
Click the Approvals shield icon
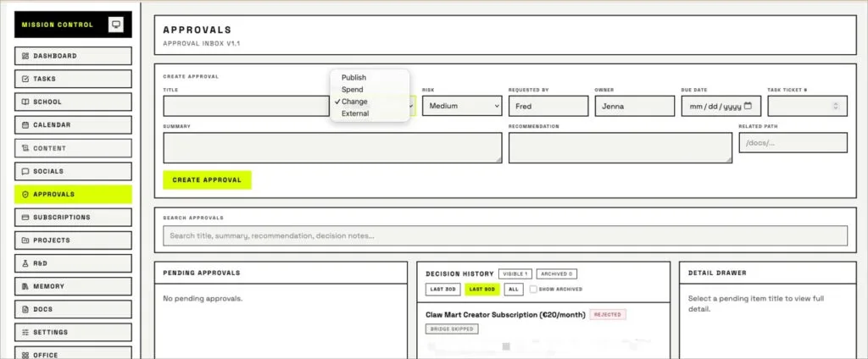point(25,194)
